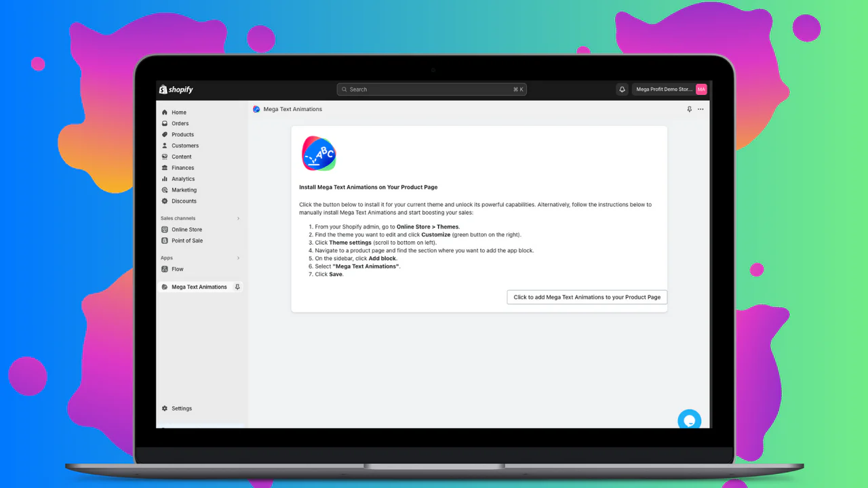Click to add Mega Text Animations button
Image resolution: width=868 pixels, height=488 pixels.
[587, 297]
